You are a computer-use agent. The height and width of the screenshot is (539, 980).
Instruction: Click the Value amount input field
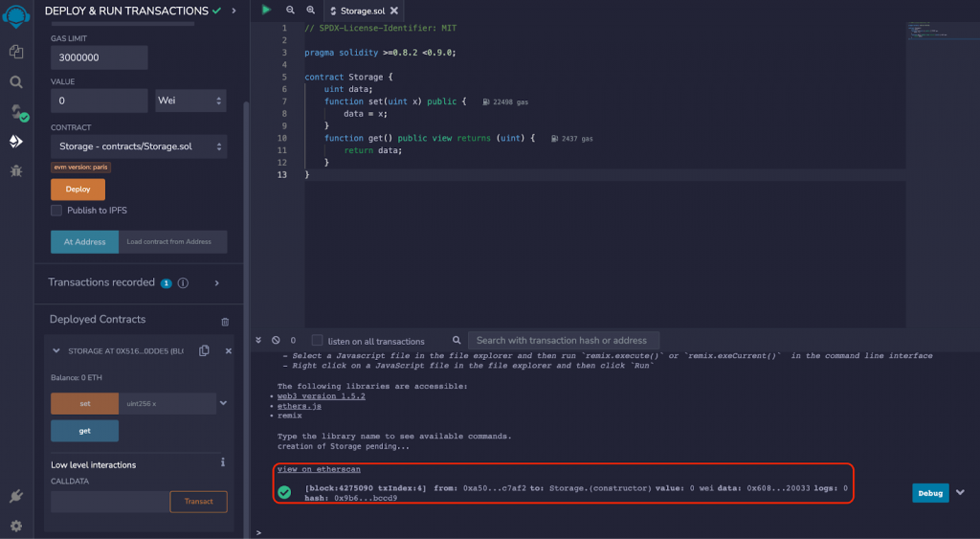(100, 101)
